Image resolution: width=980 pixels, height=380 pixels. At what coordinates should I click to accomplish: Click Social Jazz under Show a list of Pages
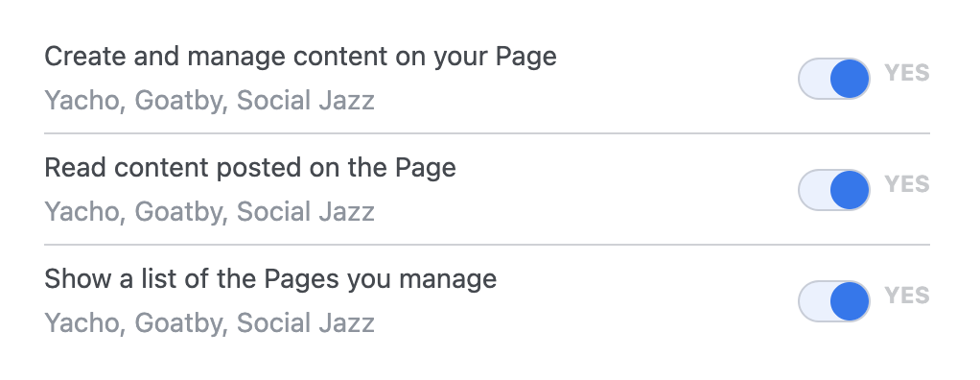click(306, 323)
